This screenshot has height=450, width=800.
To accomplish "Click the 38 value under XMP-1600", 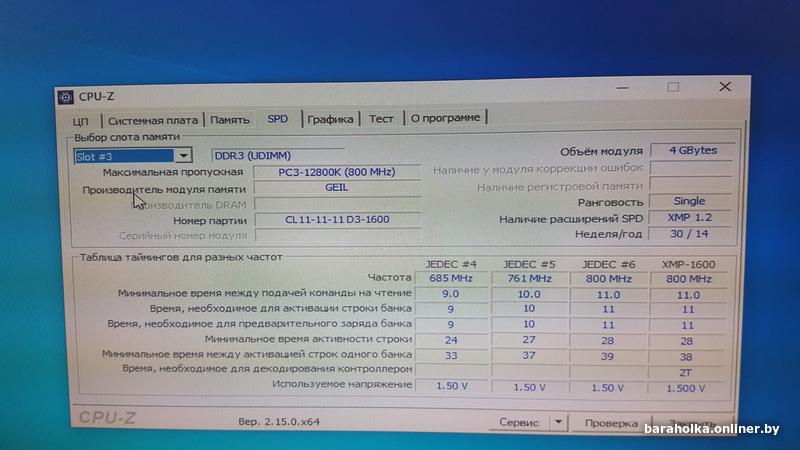I will (686, 357).
